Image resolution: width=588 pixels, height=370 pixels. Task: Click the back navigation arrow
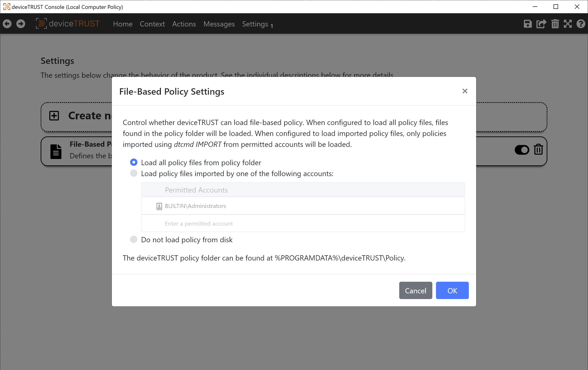click(x=7, y=24)
